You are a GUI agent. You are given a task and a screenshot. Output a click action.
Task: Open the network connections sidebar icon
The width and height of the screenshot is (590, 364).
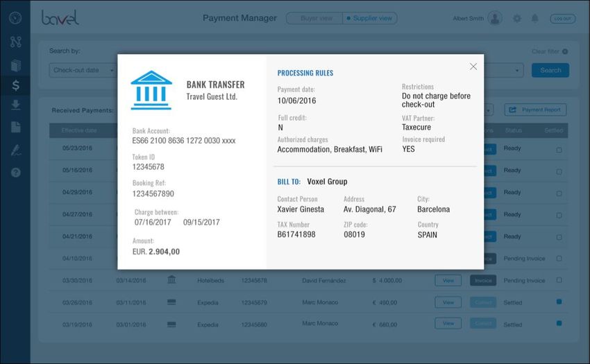tap(15, 42)
